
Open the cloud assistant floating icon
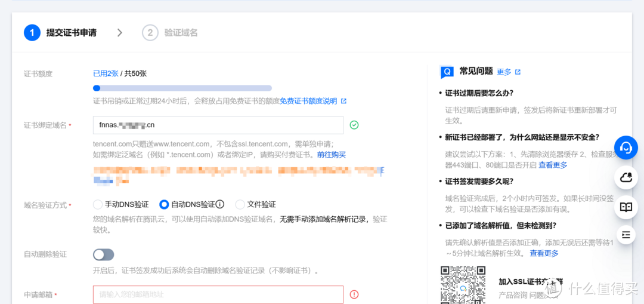pyautogui.click(x=626, y=177)
